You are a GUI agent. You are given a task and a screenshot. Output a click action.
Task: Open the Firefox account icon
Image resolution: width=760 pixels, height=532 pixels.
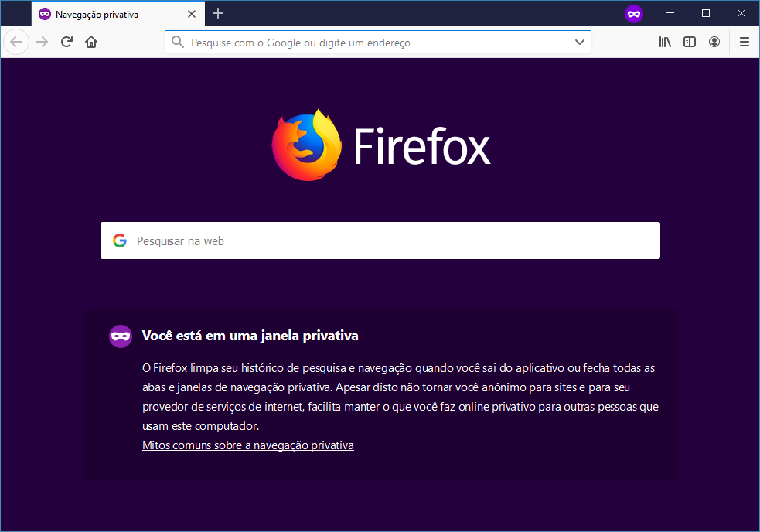(714, 43)
